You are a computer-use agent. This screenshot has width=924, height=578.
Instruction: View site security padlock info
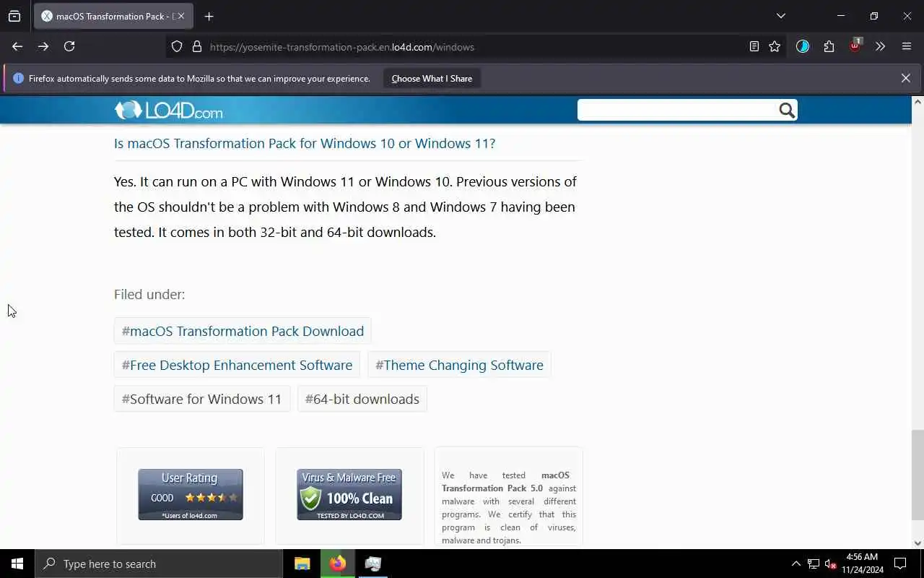click(196, 46)
